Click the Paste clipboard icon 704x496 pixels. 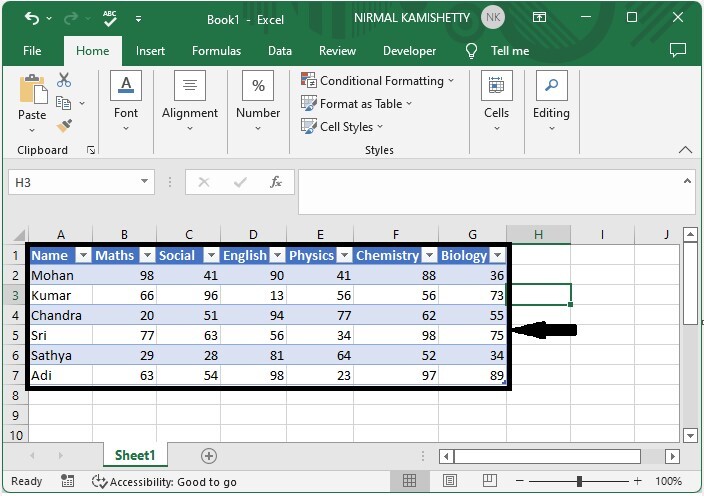click(x=32, y=90)
